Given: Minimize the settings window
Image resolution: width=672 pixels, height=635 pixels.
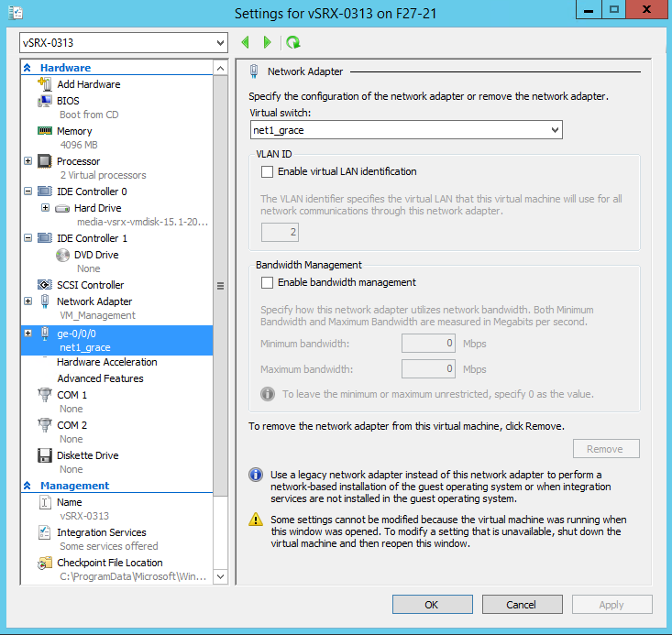Looking at the screenshot, I should [589, 9].
